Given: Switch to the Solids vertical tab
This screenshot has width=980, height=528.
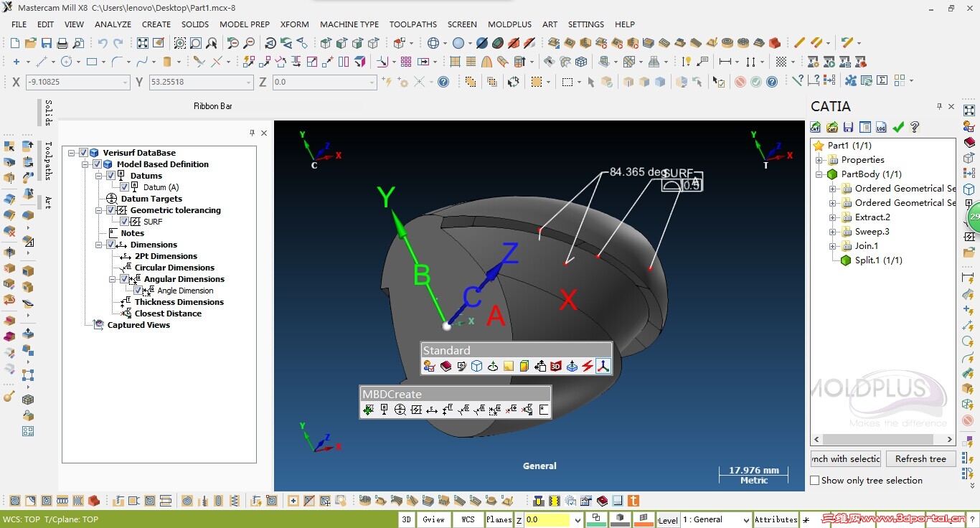Looking at the screenshot, I should [48, 113].
